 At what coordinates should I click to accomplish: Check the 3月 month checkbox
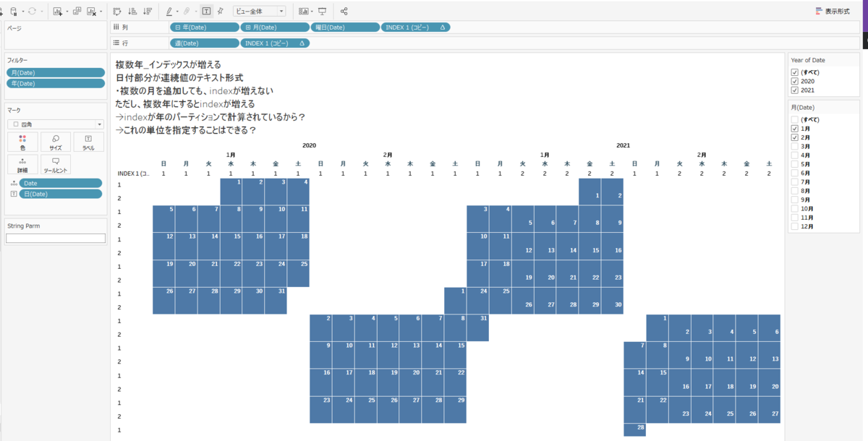coord(795,146)
